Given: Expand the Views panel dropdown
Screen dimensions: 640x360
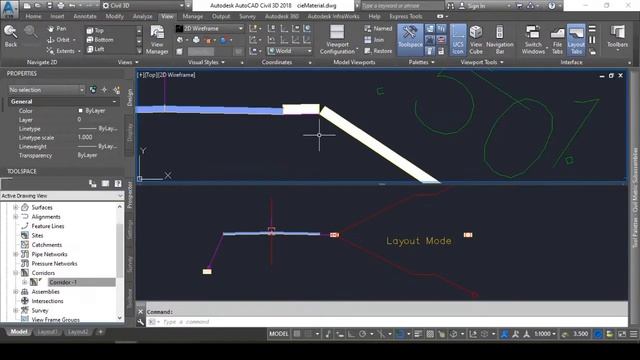Looking at the screenshot, I should (x=128, y=62).
